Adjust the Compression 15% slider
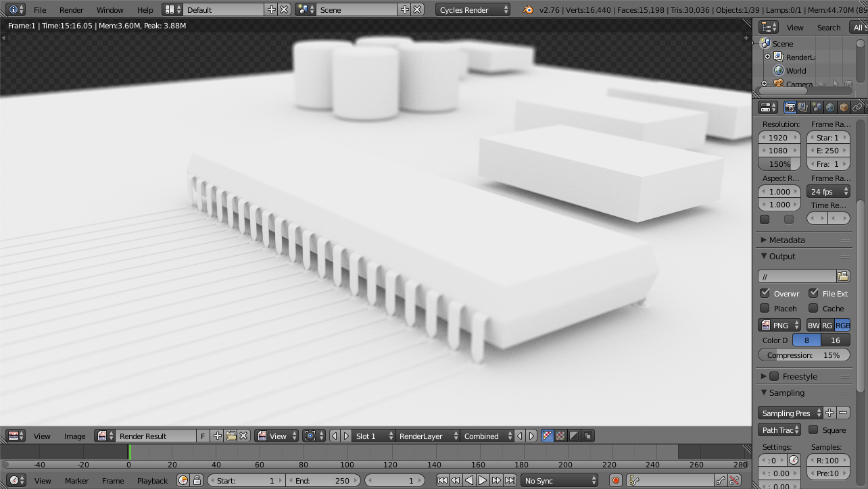This screenshot has height=489, width=868. pyautogui.click(x=804, y=355)
